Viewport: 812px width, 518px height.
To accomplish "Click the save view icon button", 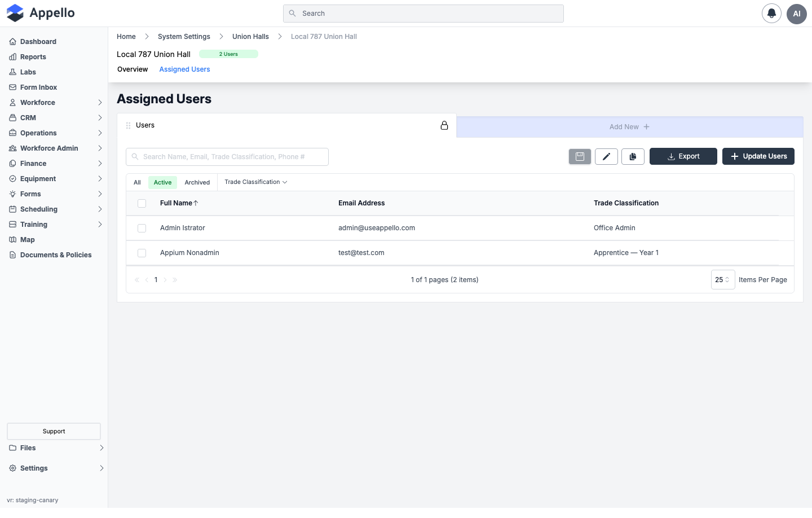I will point(580,156).
